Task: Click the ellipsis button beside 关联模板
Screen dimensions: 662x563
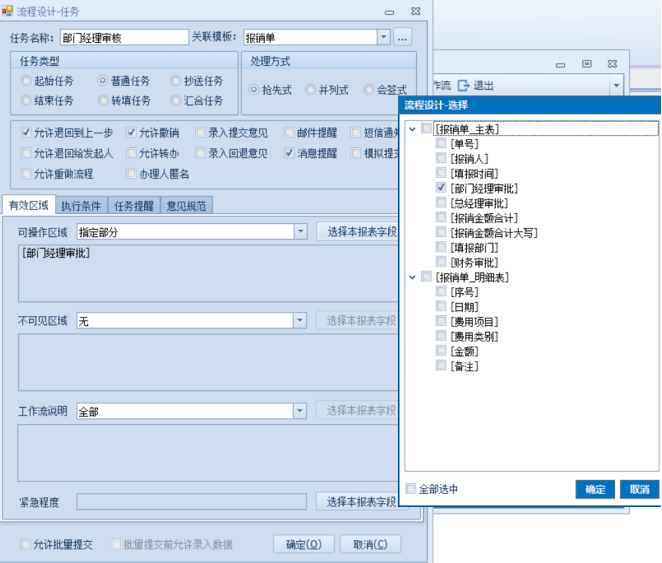Action: tap(402, 37)
